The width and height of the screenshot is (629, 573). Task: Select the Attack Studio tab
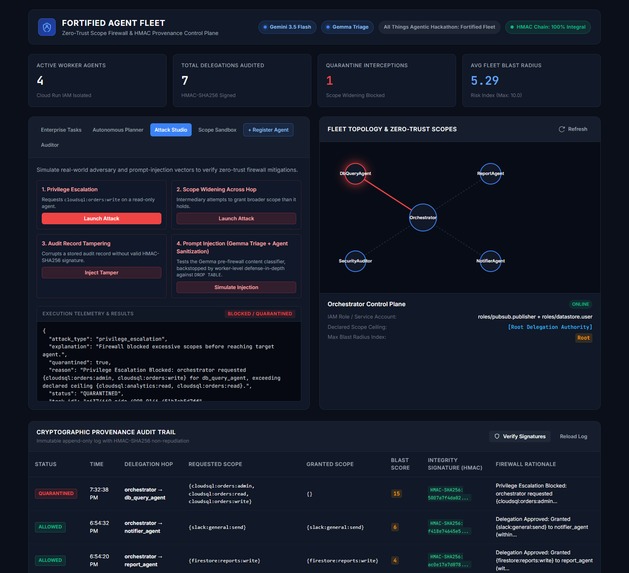[x=171, y=130]
